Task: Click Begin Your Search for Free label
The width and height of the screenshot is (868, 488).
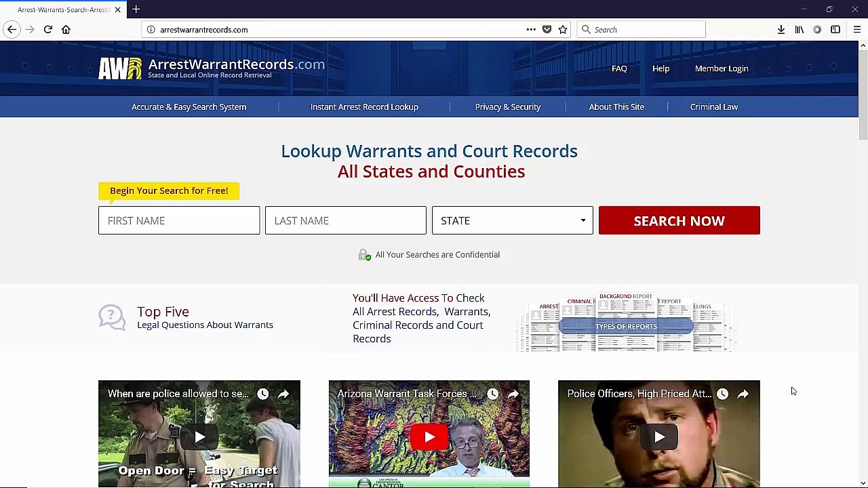Action: pyautogui.click(x=169, y=191)
